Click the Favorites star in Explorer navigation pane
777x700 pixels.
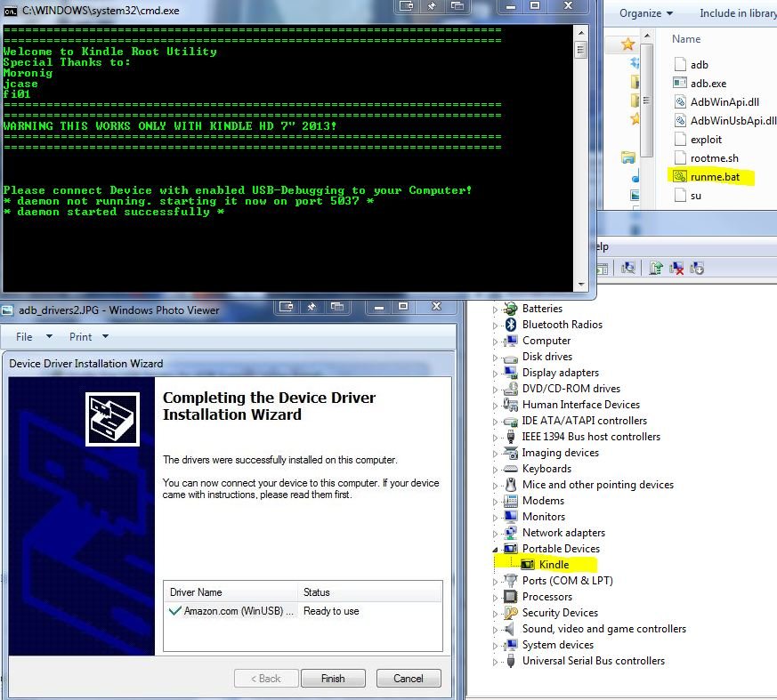tap(627, 44)
